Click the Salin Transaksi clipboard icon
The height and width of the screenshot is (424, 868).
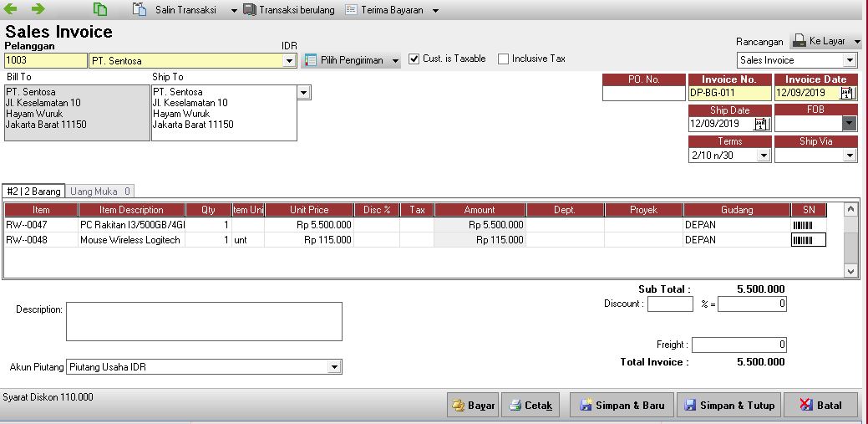pyautogui.click(x=140, y=9)
